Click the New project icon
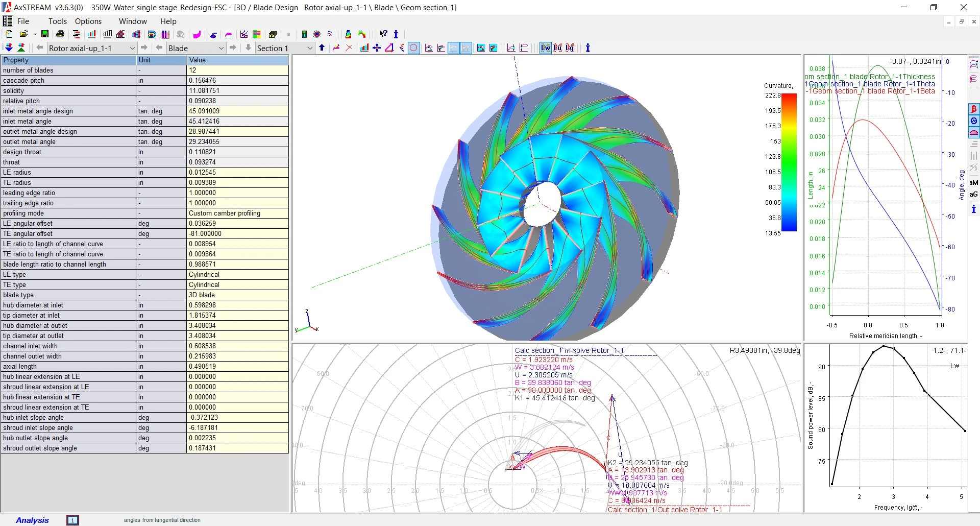 [9, 34]
